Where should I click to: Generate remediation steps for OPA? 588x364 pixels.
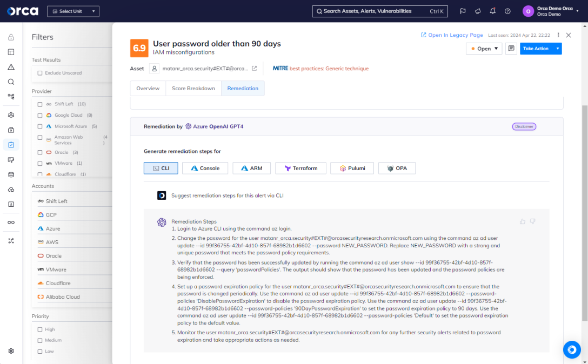click(x=397, y=168)
